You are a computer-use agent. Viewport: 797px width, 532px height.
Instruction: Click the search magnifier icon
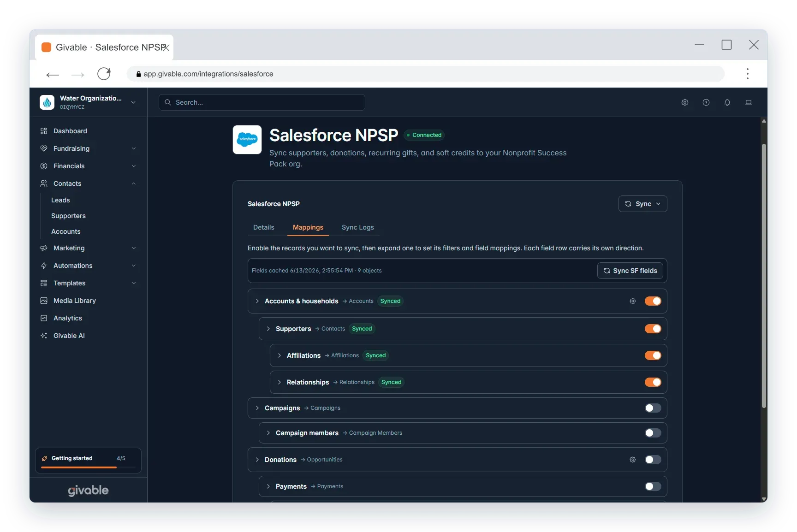(x=168, y=102)
